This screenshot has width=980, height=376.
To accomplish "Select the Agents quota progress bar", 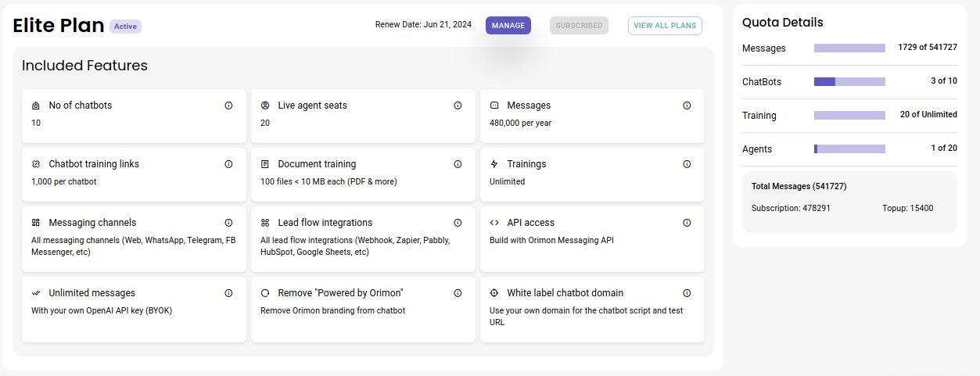I will click(x=849, y=149).
